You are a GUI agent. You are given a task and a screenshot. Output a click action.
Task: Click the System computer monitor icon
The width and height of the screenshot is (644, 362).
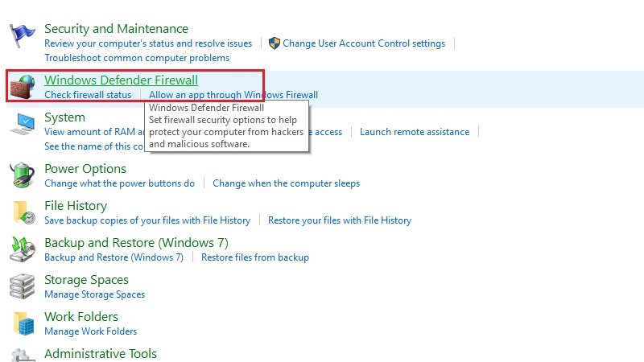click(x=23, y=124)
